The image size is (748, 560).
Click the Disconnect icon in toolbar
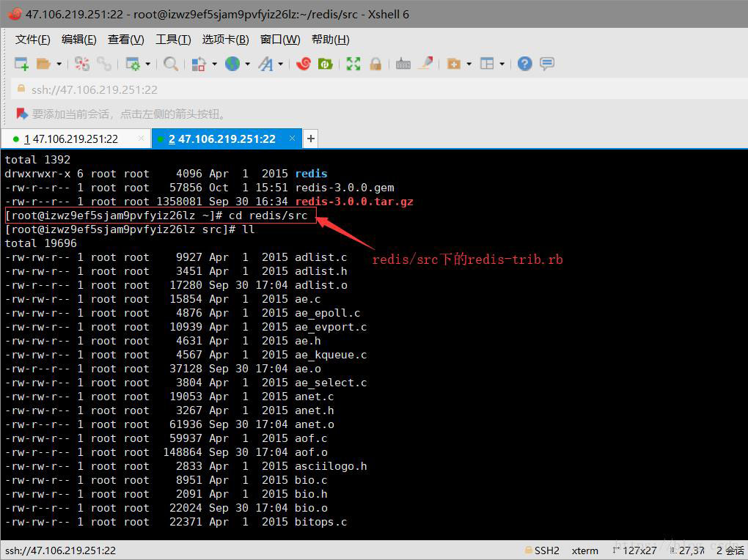[x=81, y=64]
